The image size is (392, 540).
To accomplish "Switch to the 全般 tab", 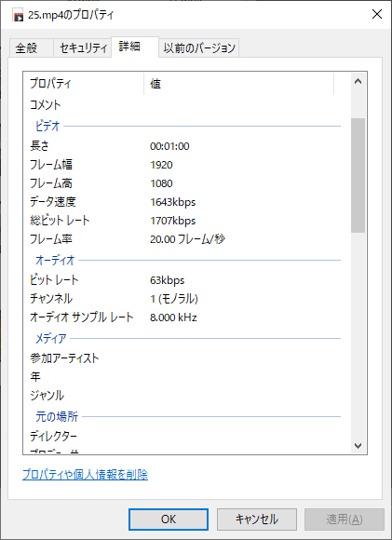I will tap(31, 47).
